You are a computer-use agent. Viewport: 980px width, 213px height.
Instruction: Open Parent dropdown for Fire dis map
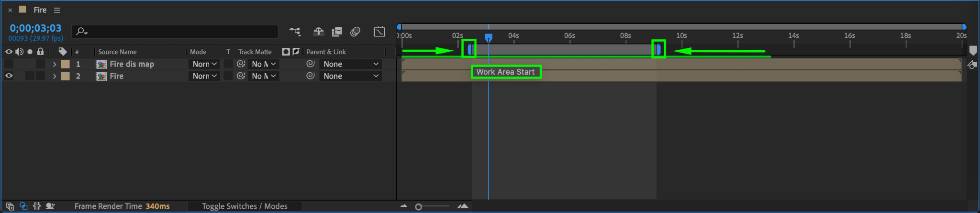[351, 64]
